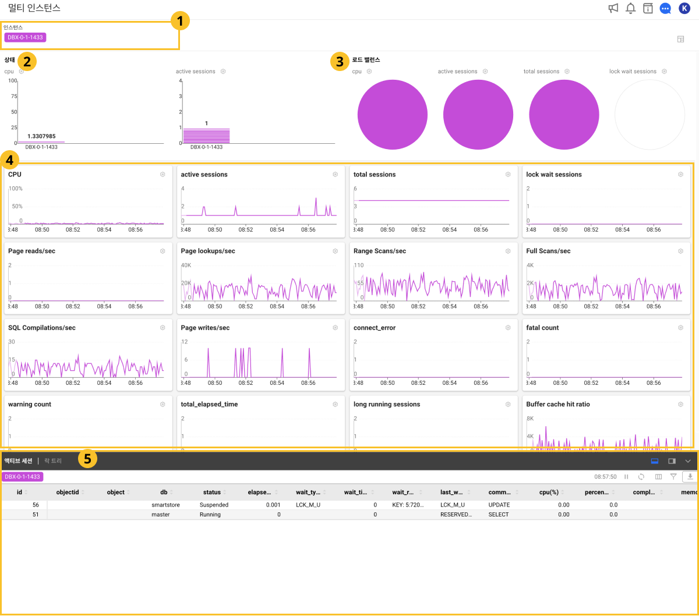Open settings gear for the status cpu chart
The height and width of the screenshot is (616, 699).
click(x=21, y=72)
